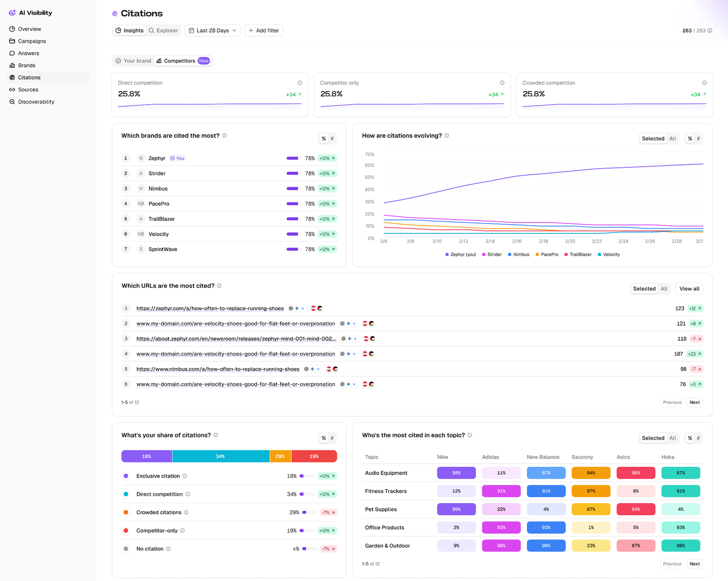Image resolution: width=728 pixels, height=581 pixels.
Task: Click info icon on Direct competition card
Action: coord(300,83)
